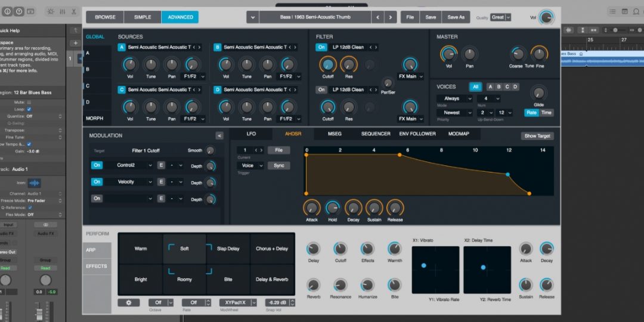Click the Warmth knob in Perform

tap(394, 249)
